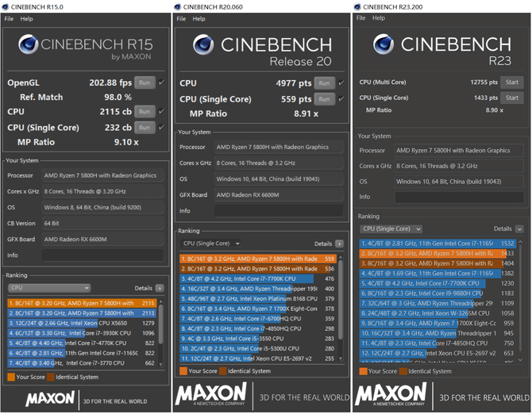
Task: Toggle the CPU test checkbox in R20
Action: 342,82
